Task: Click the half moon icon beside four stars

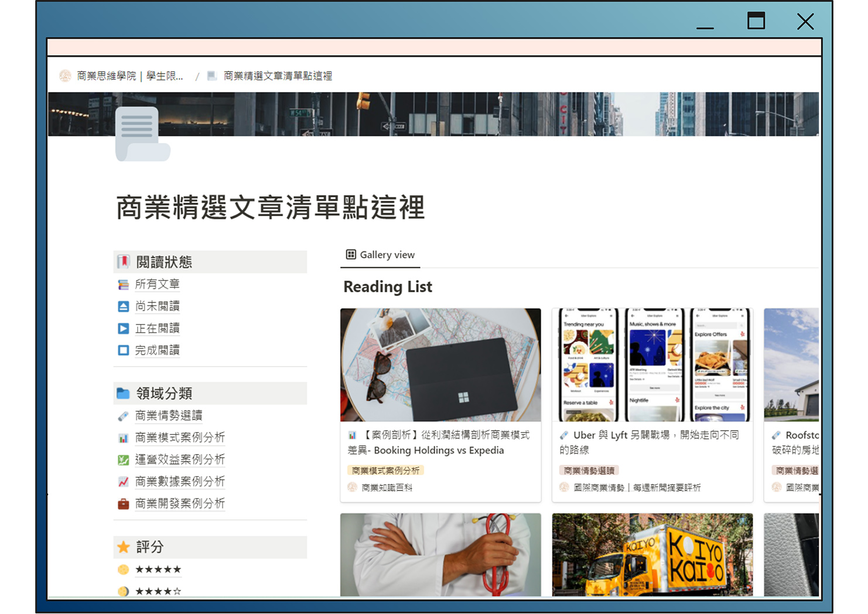Action: pos(123,591)
